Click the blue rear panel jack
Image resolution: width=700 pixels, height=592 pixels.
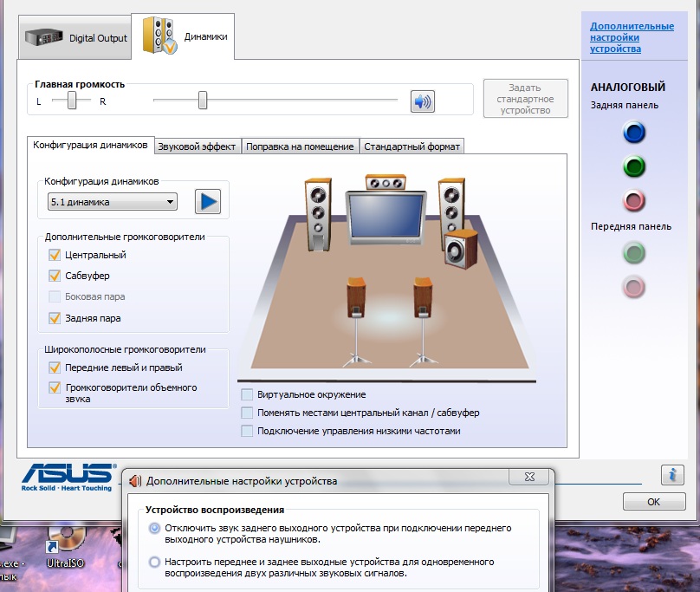pos(634,133)
